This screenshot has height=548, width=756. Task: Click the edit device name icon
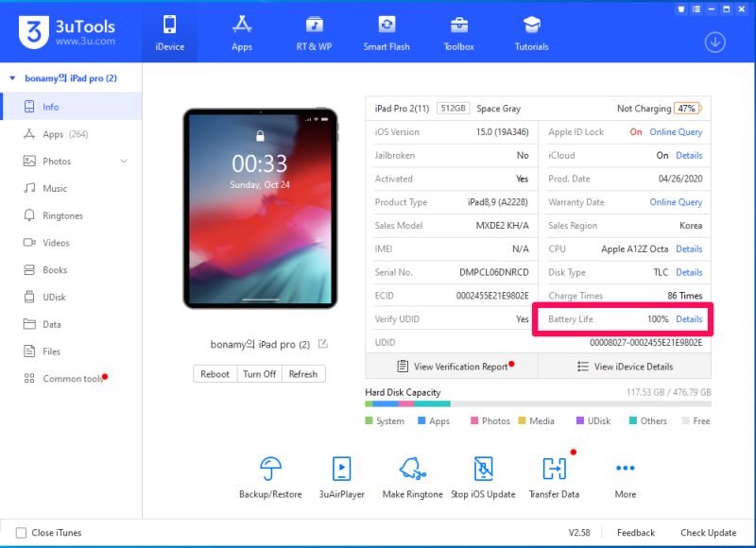pos(323,344)
